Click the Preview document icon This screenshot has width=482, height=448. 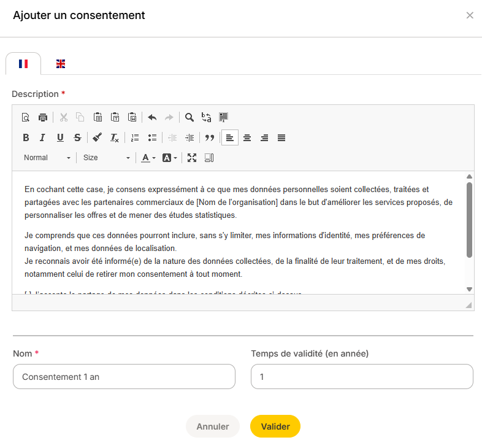click(26, 117)
